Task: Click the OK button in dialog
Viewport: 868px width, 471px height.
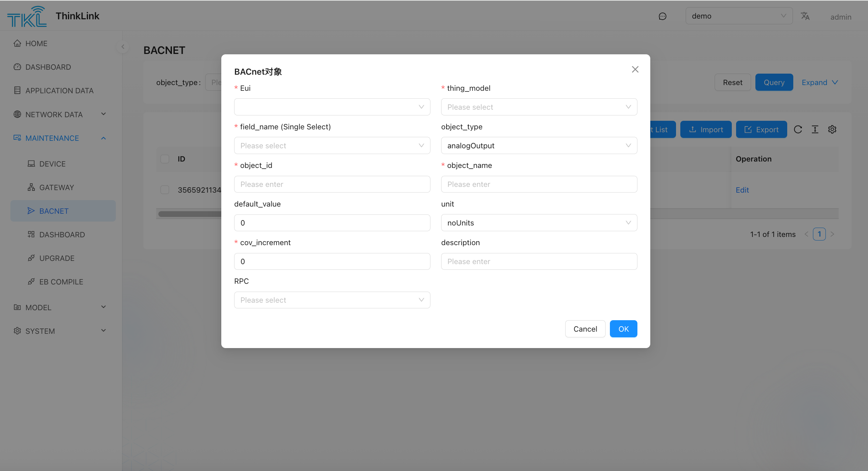Action: pos(623,329)
